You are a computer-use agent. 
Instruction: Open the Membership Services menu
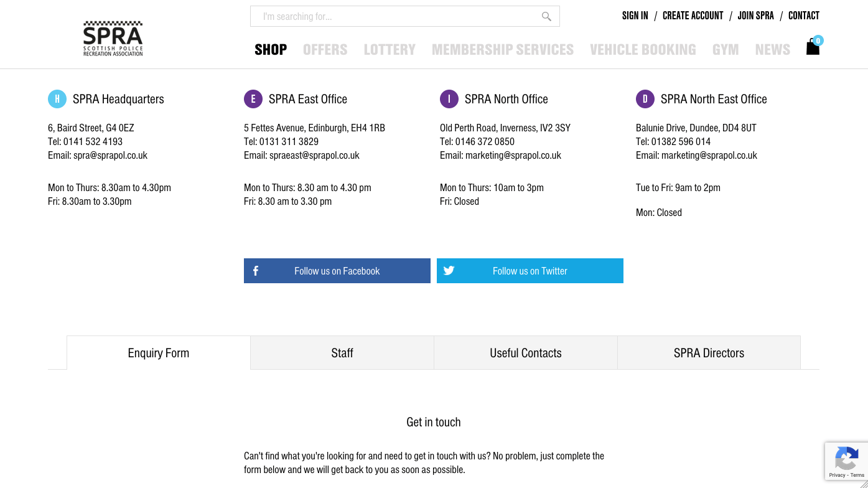pyautogui.click(x=503, y=50)
